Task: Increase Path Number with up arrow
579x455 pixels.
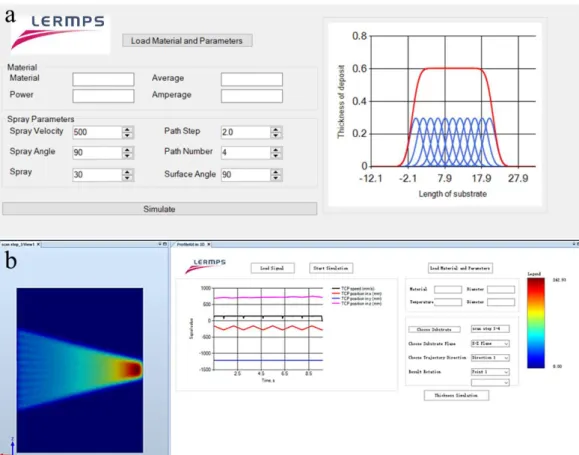Action: (x=276, y=150)
